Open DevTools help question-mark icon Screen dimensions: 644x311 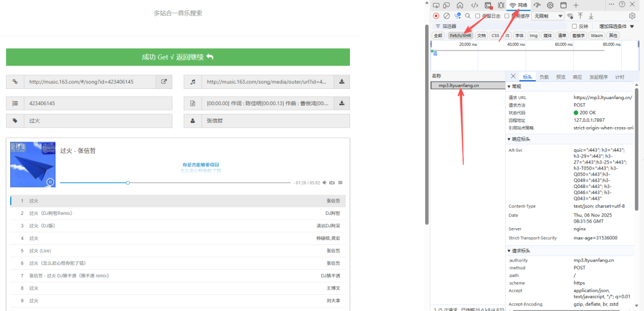[622, 4]
